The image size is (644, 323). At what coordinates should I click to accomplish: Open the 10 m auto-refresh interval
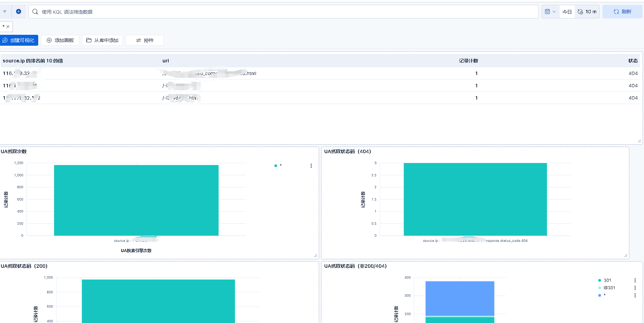pos(587,12)
